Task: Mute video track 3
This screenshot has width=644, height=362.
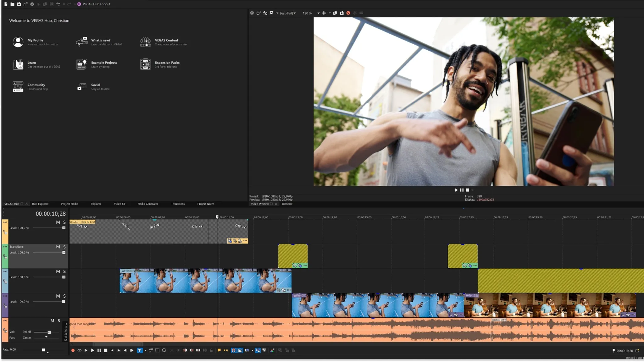Action: pos(58,271)
